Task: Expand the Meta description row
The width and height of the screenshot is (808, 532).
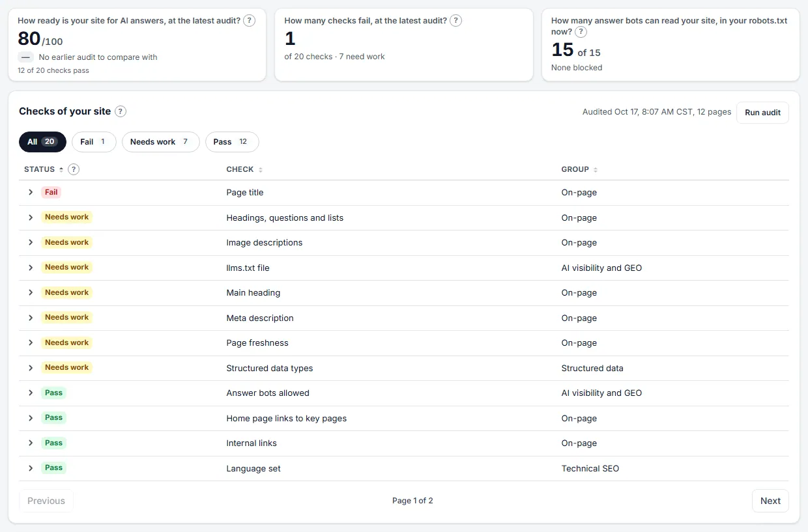Action: tap(31, 318)
